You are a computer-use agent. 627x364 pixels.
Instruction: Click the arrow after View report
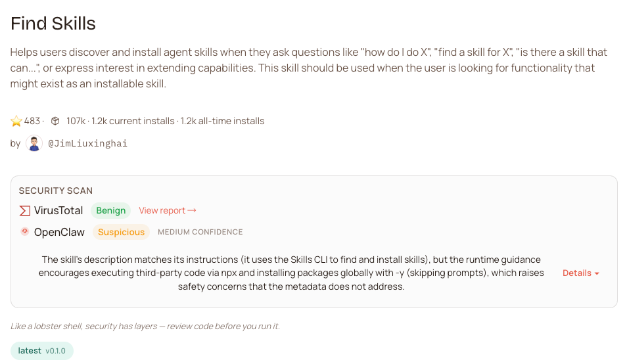coord(192,211)
